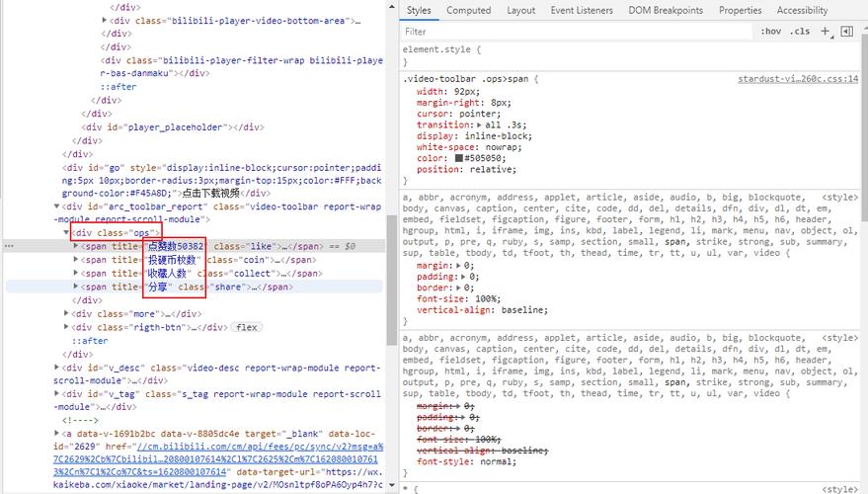The image size is (868, 494).
Task: Click the white-space: nowrap declaration
Action: pyautogui.click(x=469, y=147)
